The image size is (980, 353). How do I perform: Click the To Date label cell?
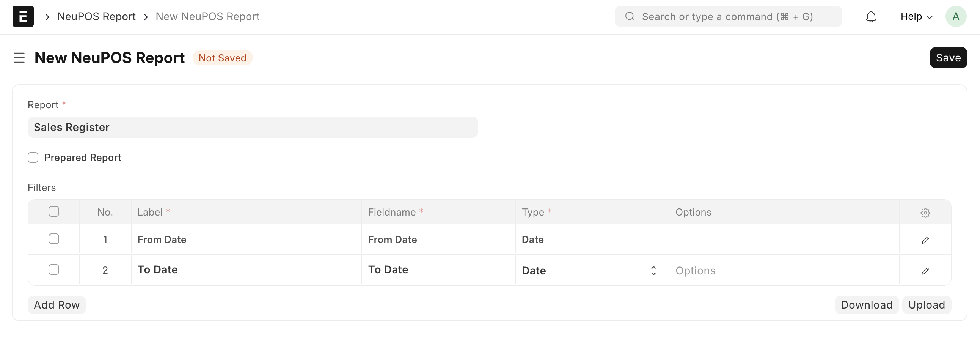point(246,270)
